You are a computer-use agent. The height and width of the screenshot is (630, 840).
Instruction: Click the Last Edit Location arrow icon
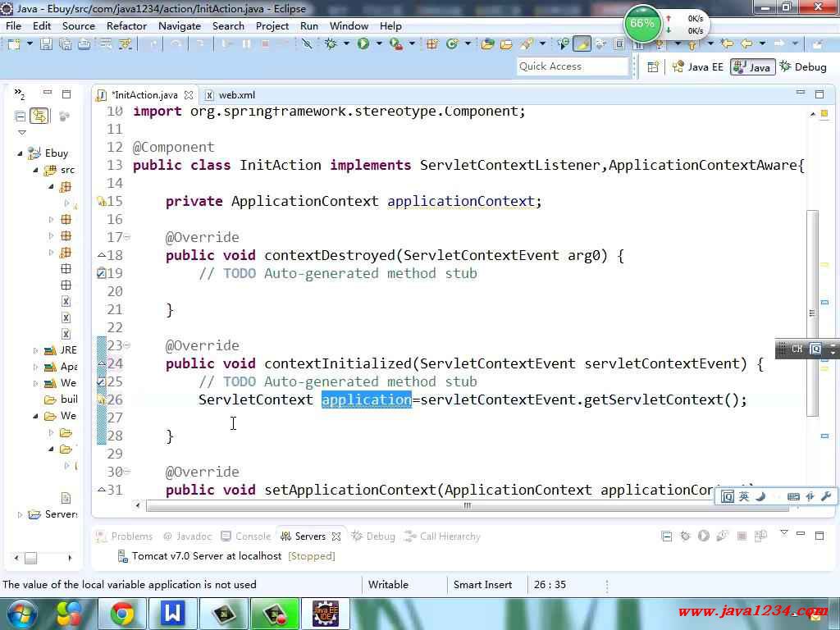(x=727, y=44)
